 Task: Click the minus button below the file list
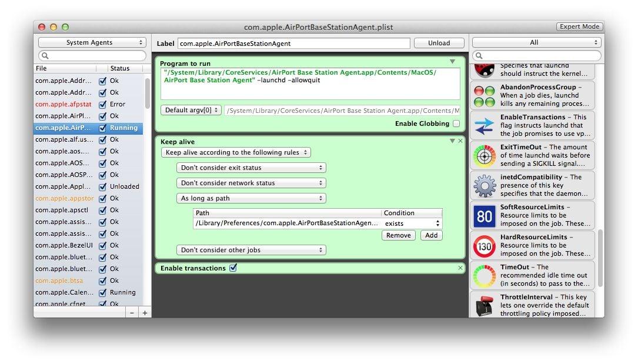[132, 313]
